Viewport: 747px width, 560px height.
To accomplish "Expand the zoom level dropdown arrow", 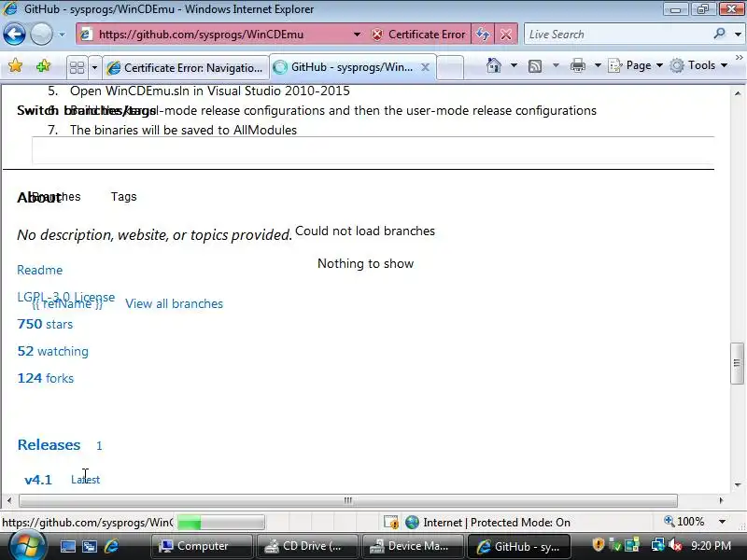I will [x=722, y=522].
